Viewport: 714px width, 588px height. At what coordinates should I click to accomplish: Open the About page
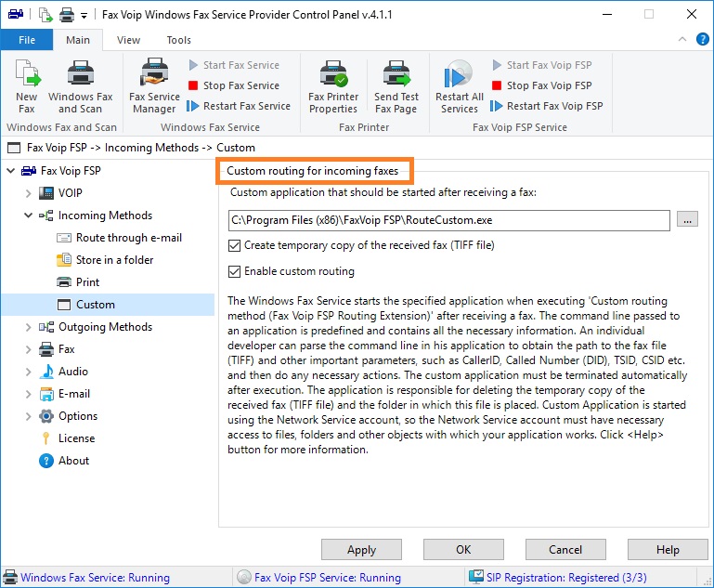pyautogui.click(x=64, y=461)
